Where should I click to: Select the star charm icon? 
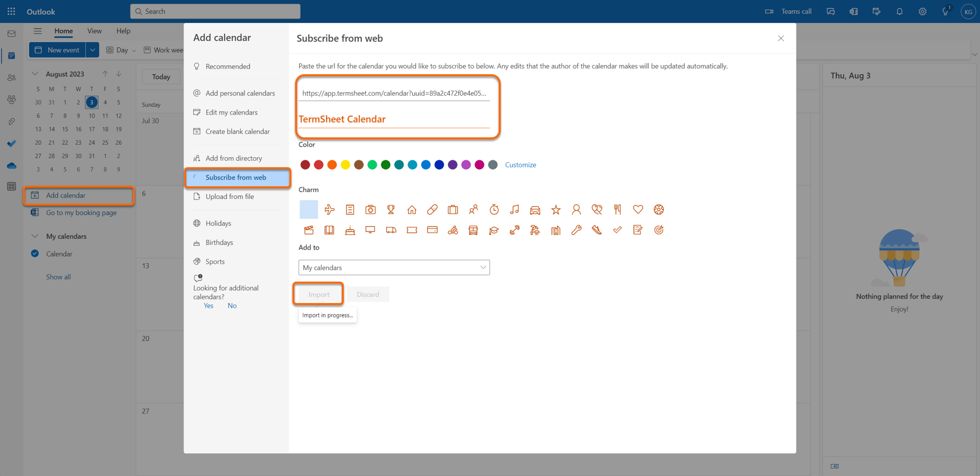556,210
